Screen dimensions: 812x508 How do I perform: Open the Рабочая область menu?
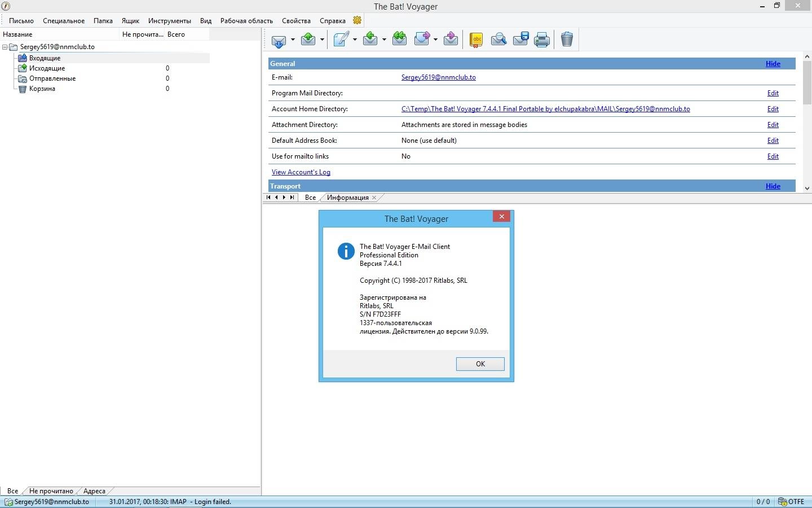point(246,21)
